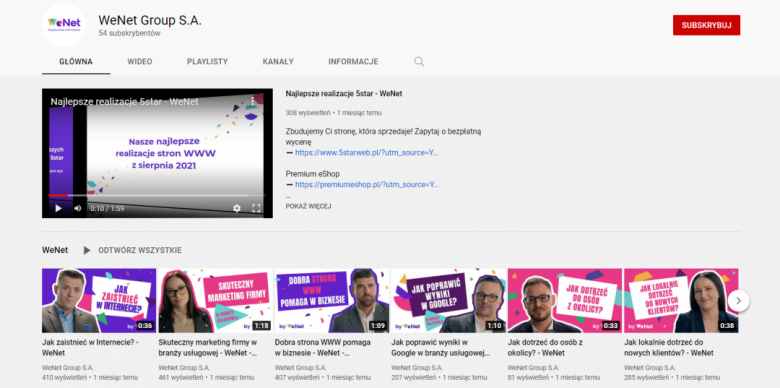Click title Skuteczny marketing firmy w branży usługowej

point(208,348)
